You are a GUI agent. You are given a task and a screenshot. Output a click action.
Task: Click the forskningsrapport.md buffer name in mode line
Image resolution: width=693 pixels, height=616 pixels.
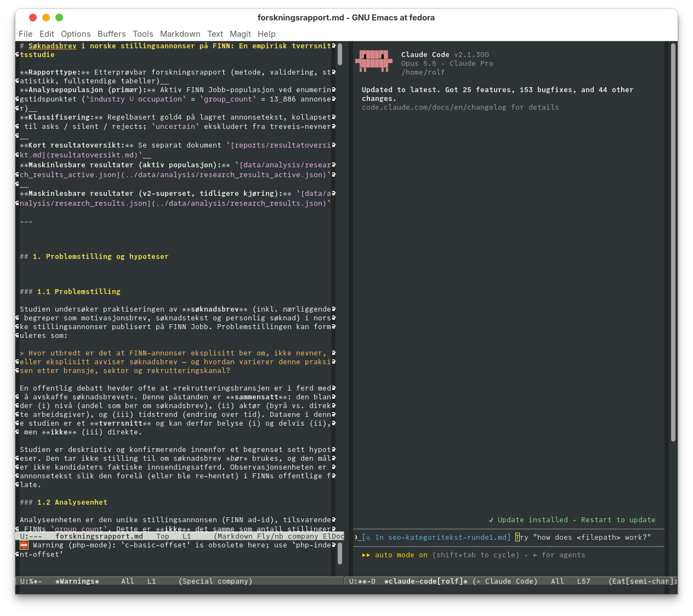pos(99,536)
